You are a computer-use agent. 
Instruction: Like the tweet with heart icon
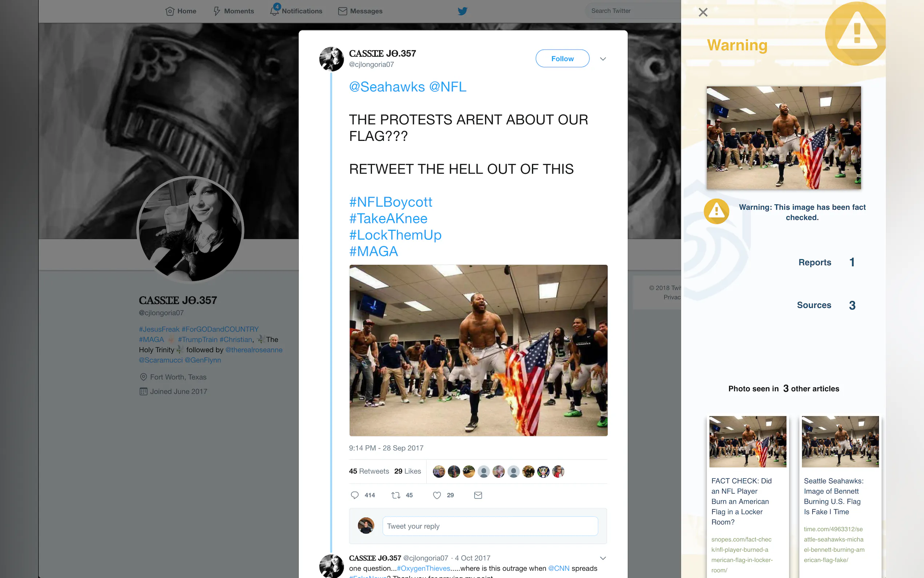point(437,495)
